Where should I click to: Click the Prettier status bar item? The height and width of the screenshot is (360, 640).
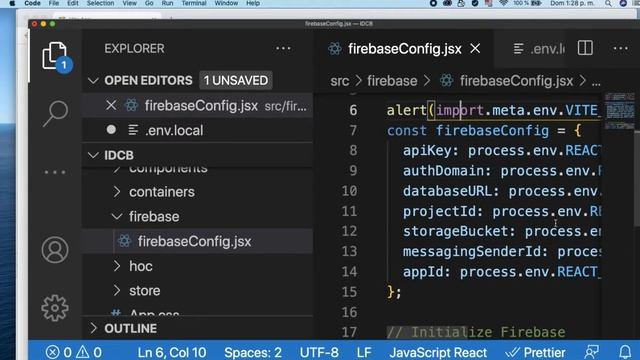[x=535, y=352]
